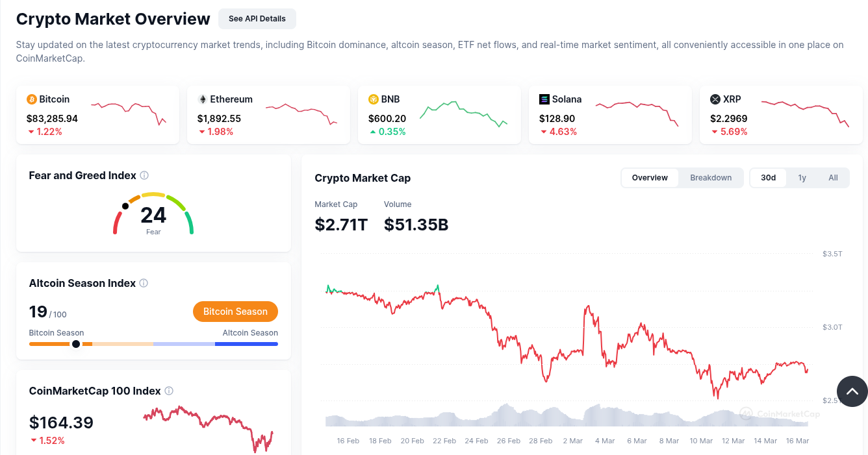Click Market Cap value $2.71T

click(341, 225)
